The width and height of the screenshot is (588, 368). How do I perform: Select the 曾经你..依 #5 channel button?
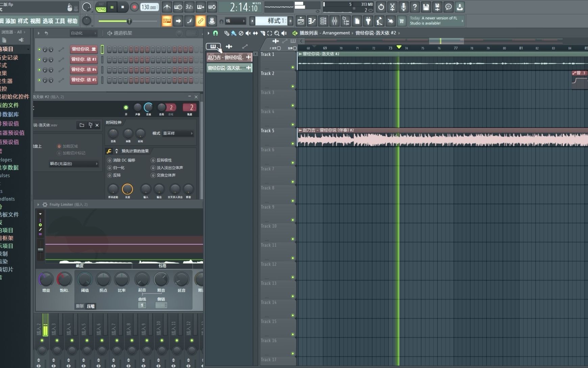coord(84,80)
